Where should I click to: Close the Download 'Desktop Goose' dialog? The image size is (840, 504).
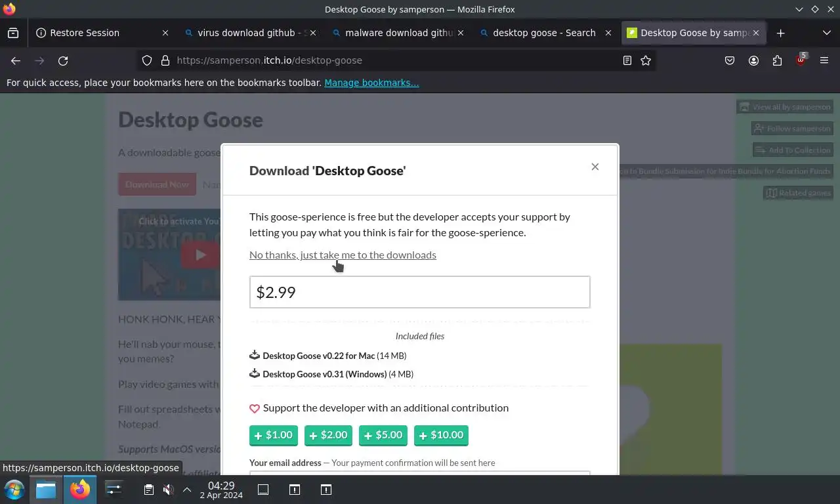pos(595,167)
